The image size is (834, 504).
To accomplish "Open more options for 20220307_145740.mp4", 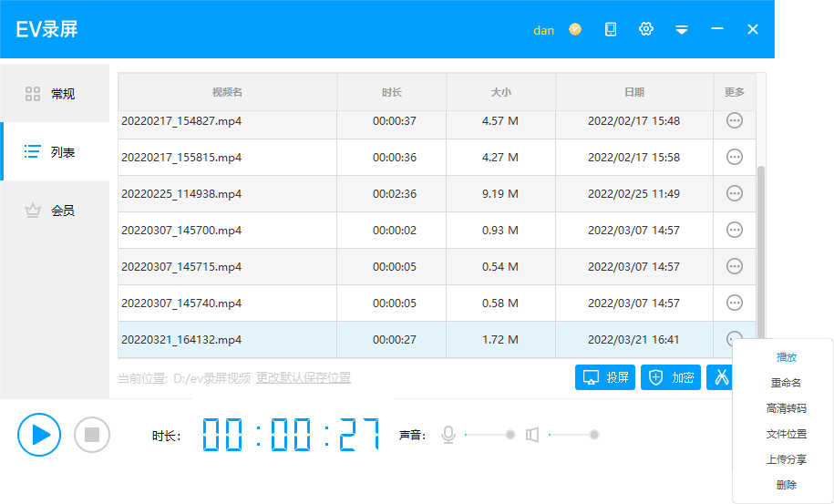I will (734, 303).
